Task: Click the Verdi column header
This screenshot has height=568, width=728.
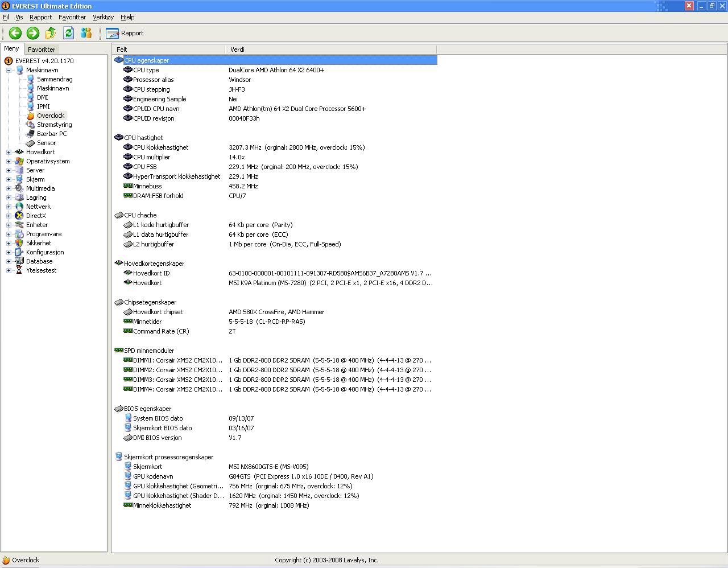Action: coord(331,50)
